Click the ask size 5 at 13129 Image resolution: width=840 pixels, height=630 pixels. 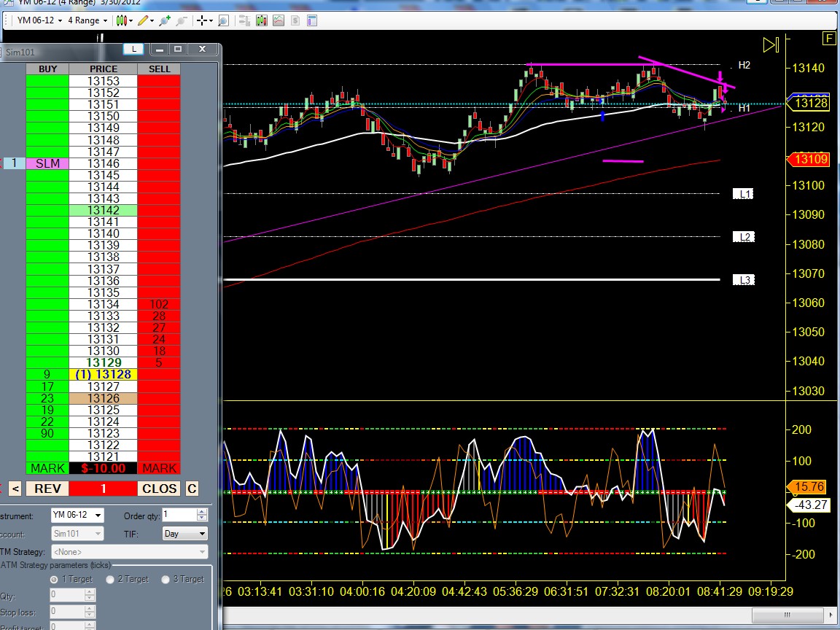coord(159,362)
